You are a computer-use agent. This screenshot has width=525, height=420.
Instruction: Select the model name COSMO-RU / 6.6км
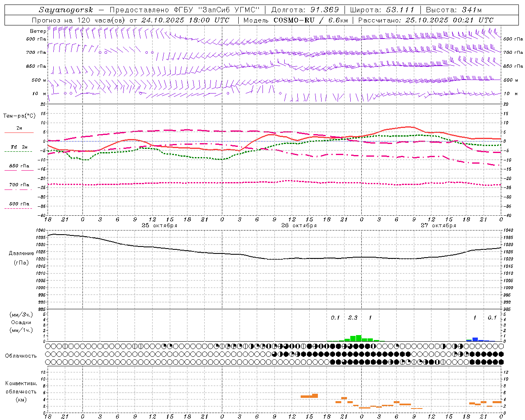[310, 20]
